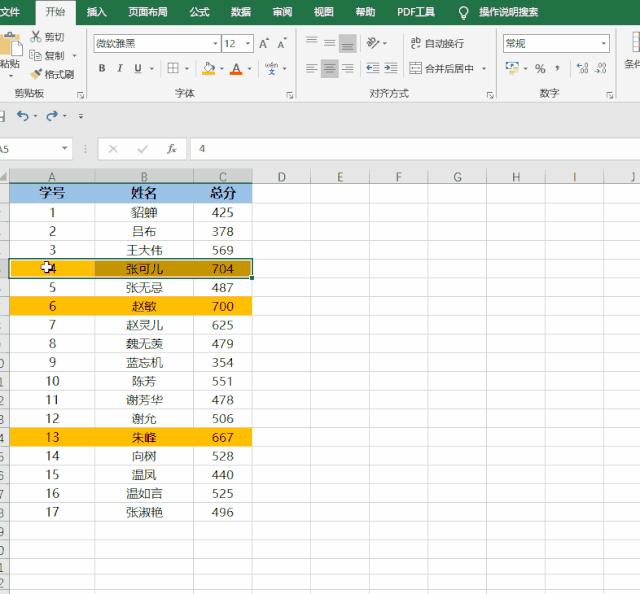Apply the red font color

(236, 68)
